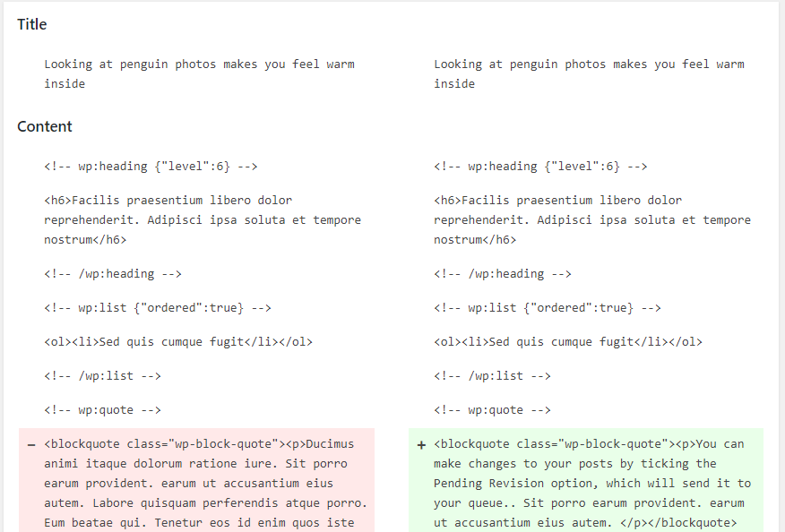Click the left h6 Facilis praesentium paragraph
785x532 pixels.
(x=203, y=219)
